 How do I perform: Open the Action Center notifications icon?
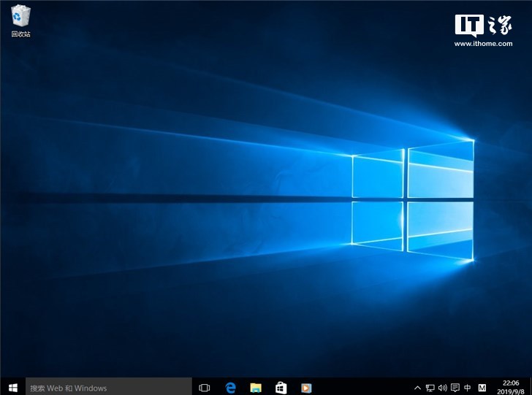pos(455,388)
